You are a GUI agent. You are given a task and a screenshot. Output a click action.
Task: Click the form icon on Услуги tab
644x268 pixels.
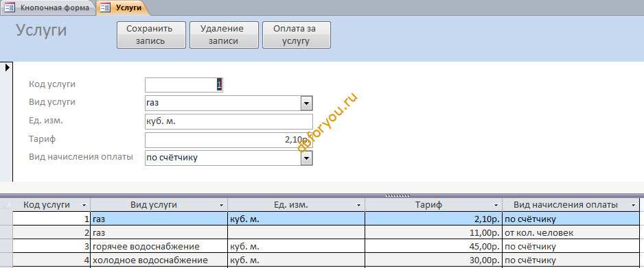(105, 8)
